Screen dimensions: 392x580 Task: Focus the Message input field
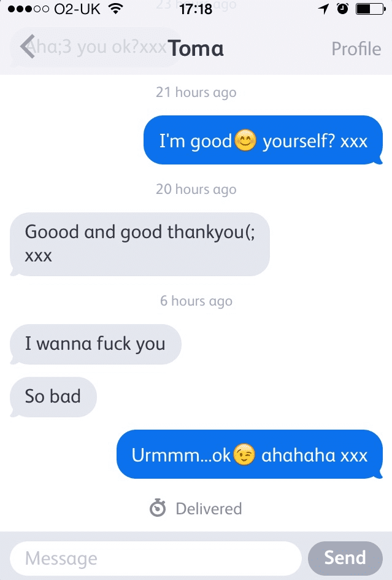[156, 558]
